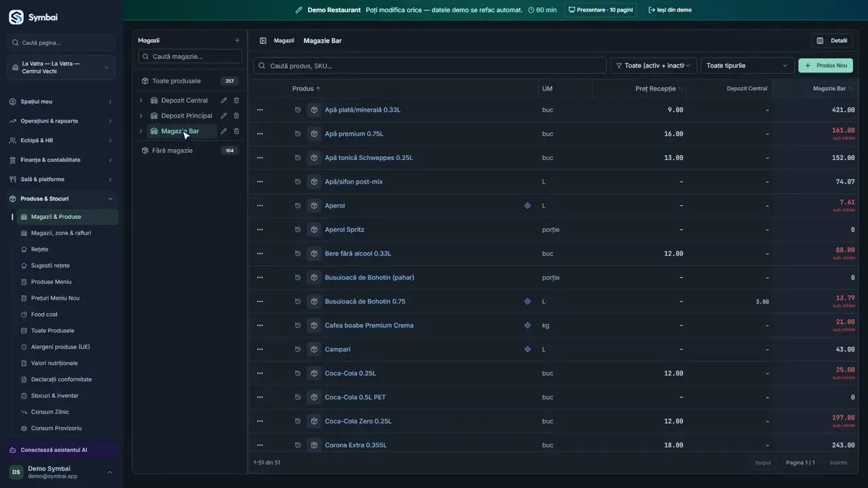
Task: Click the Produs Nou button
Action: tap(825, 66)
